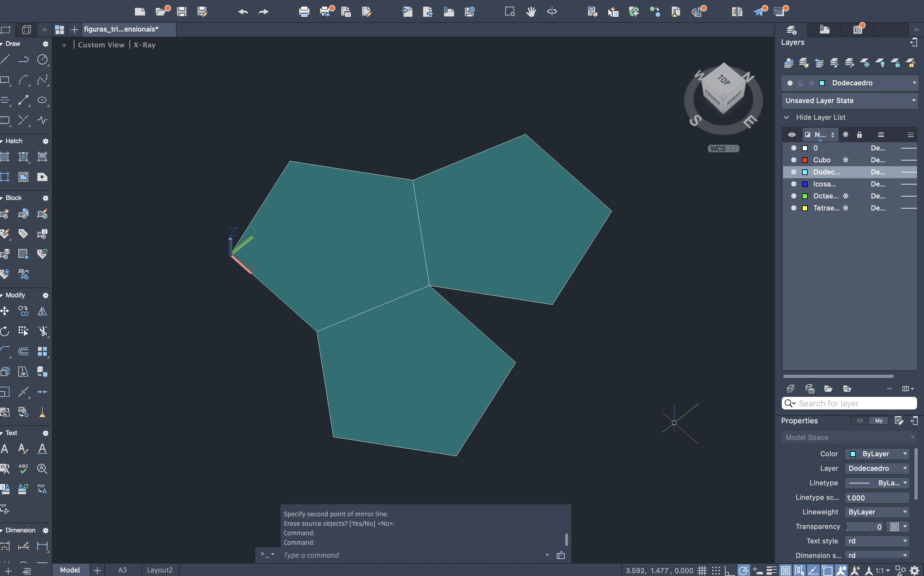Select the Line tool in Draw panel
This screenshot has height=576, width=924.
pos(5,59)
